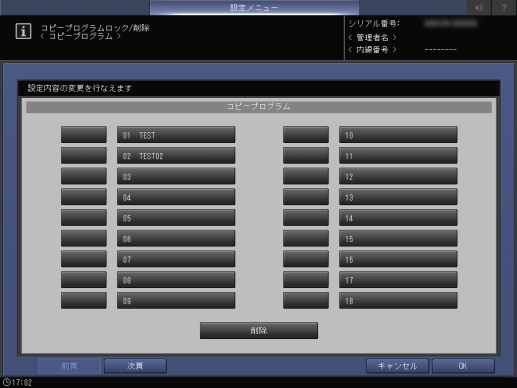Toggle the lock button beside 02 TEST02
Image resolution: width=517 pixels, height=388 pixels.
(x=84, y=155)
